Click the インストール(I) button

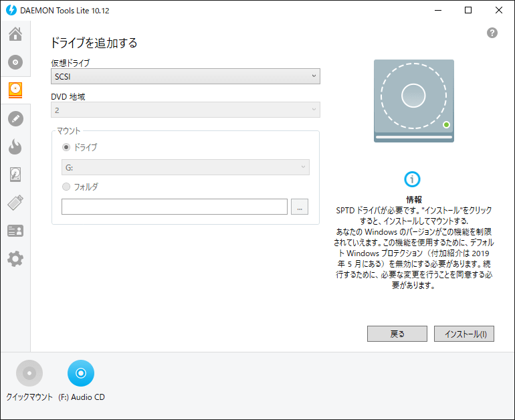(x=464, y=334)
